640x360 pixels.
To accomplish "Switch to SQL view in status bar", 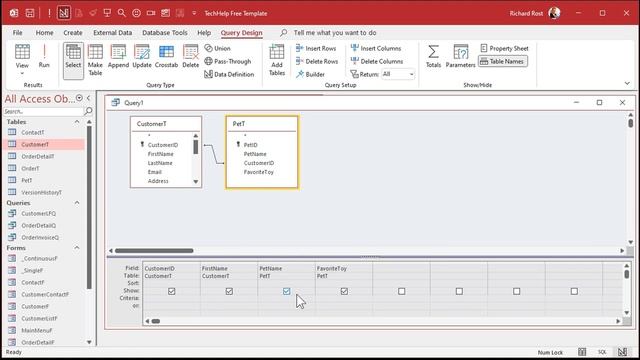I will click(x=602, y=352).
